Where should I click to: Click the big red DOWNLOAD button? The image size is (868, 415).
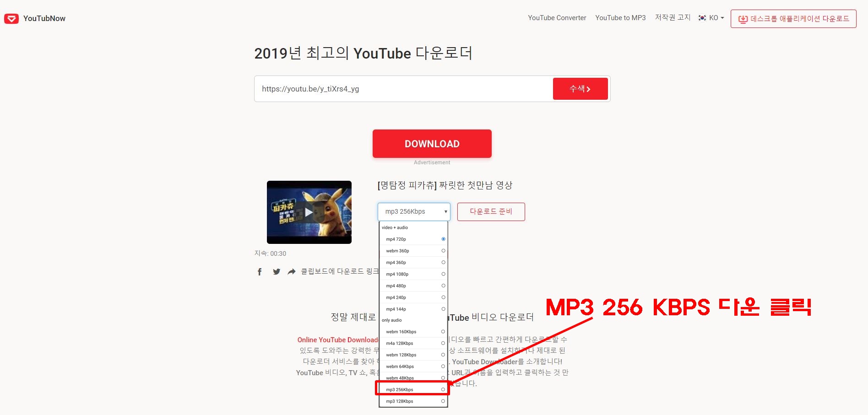(432, 144)
